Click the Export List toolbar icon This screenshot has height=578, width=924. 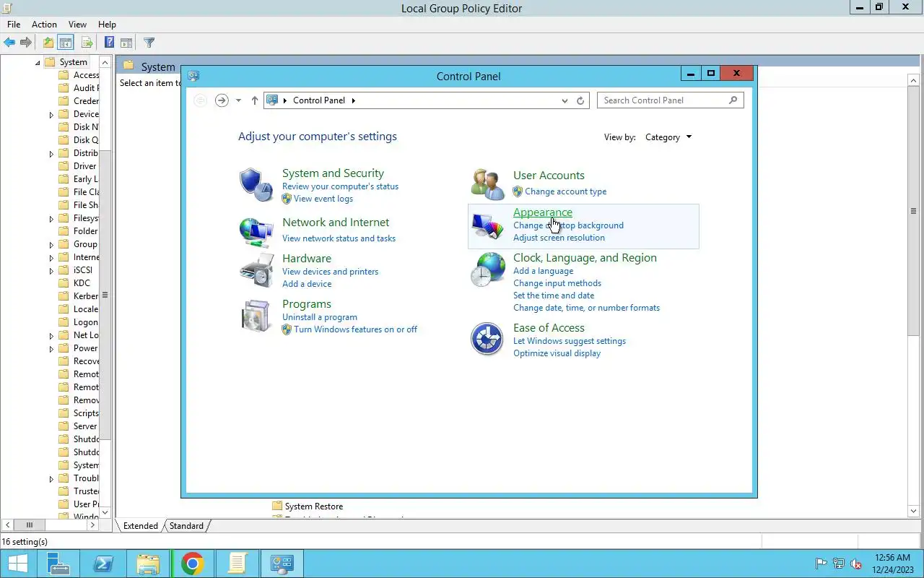[87, 43]
